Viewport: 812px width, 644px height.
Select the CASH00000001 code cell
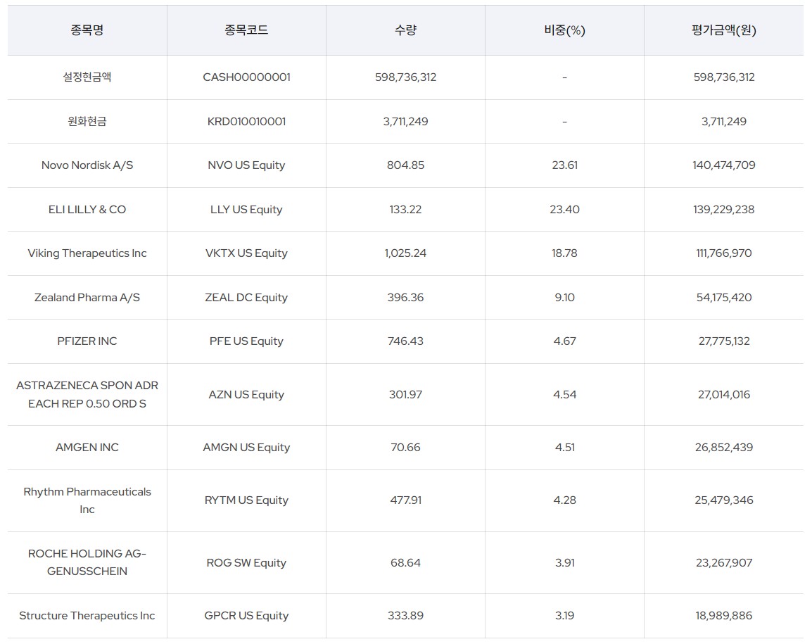(x=246, y=77)
